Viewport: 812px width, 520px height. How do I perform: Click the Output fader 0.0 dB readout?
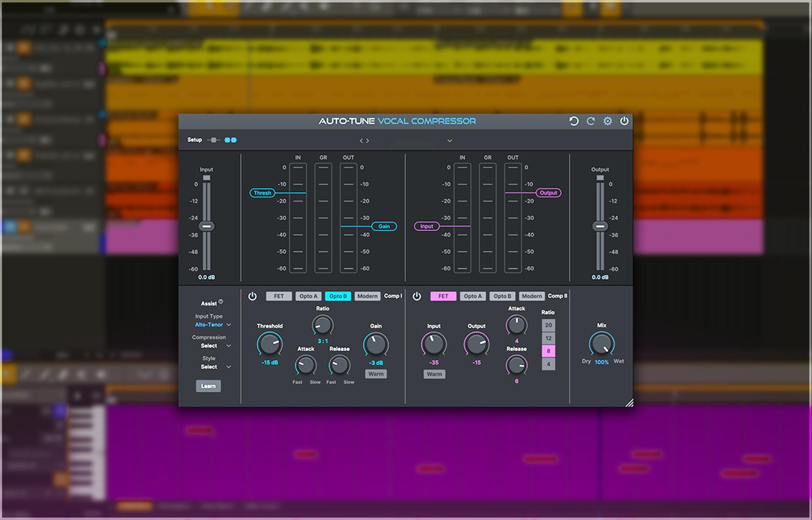pos(600,277)
